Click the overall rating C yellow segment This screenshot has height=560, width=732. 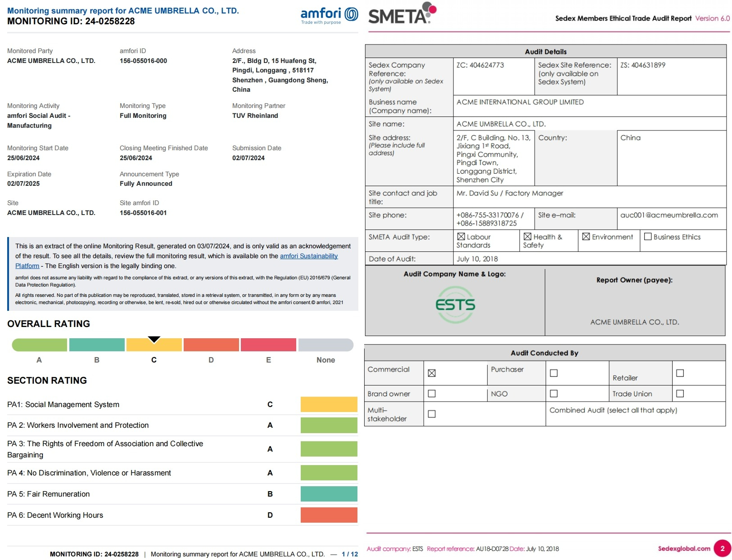coord(154,345)
